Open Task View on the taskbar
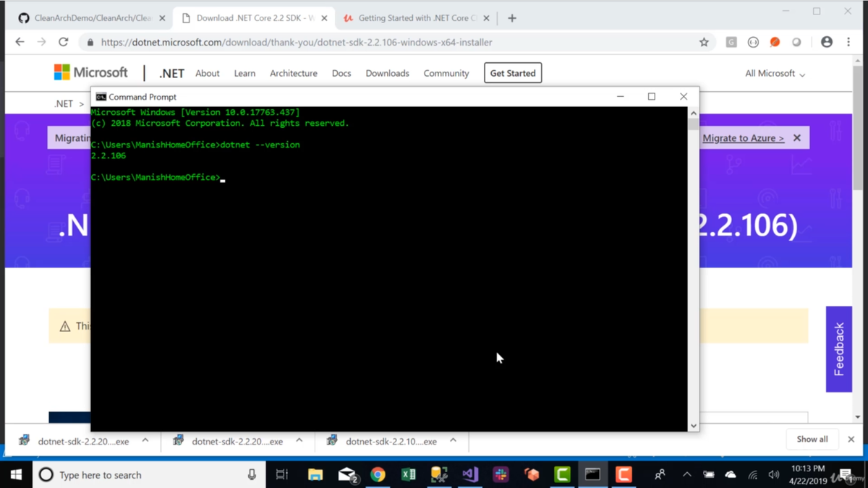 coord(282,475)
